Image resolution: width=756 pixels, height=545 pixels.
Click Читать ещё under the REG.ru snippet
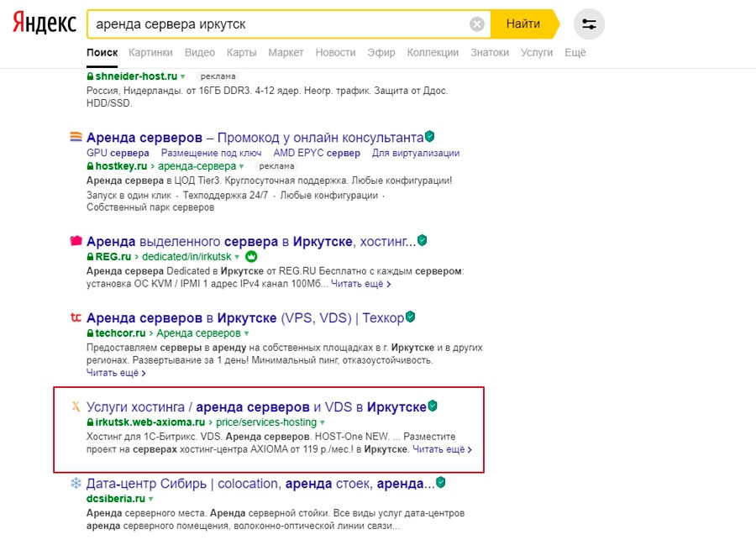point(360,284)
